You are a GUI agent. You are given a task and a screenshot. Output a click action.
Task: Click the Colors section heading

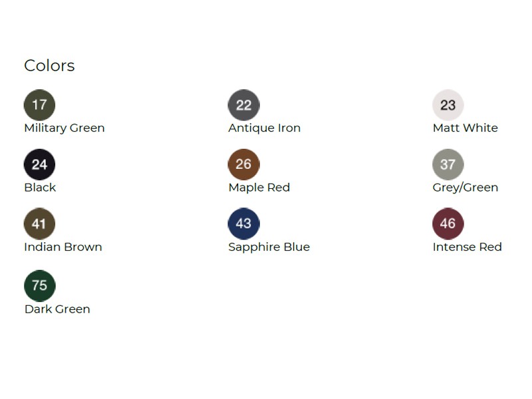click(x=49, y=66)
